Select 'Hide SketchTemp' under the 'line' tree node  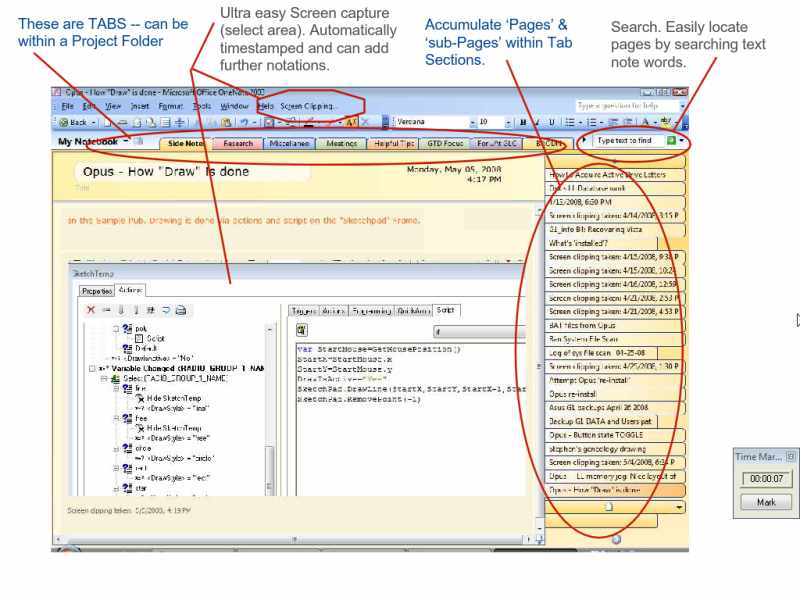[174, 398]
